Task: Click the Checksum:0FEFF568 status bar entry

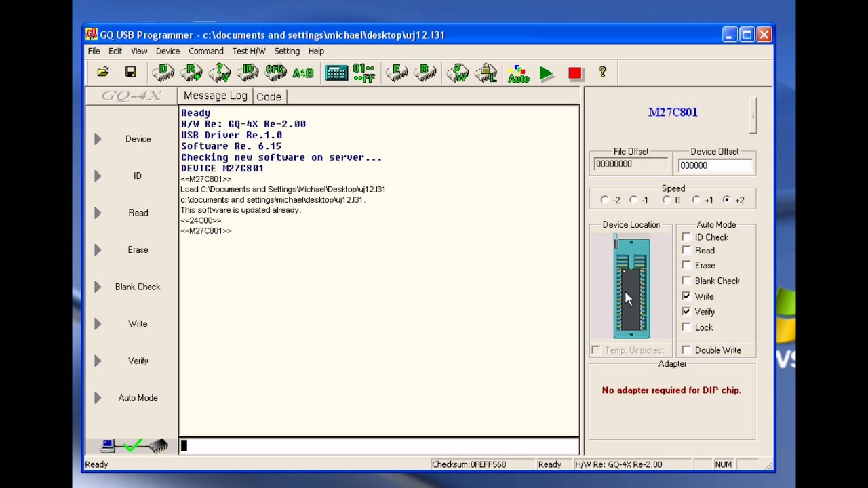Action: pos(469,464)
